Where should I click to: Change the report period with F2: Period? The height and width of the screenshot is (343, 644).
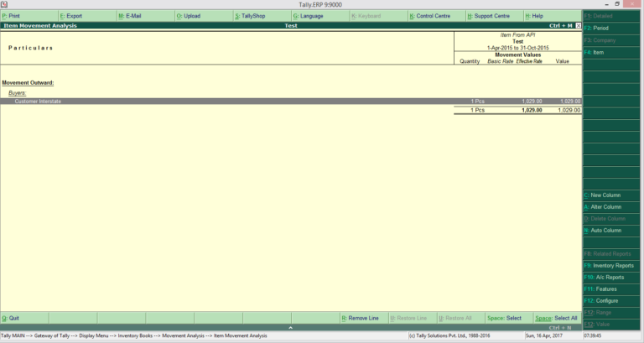[x=611, y=29]
